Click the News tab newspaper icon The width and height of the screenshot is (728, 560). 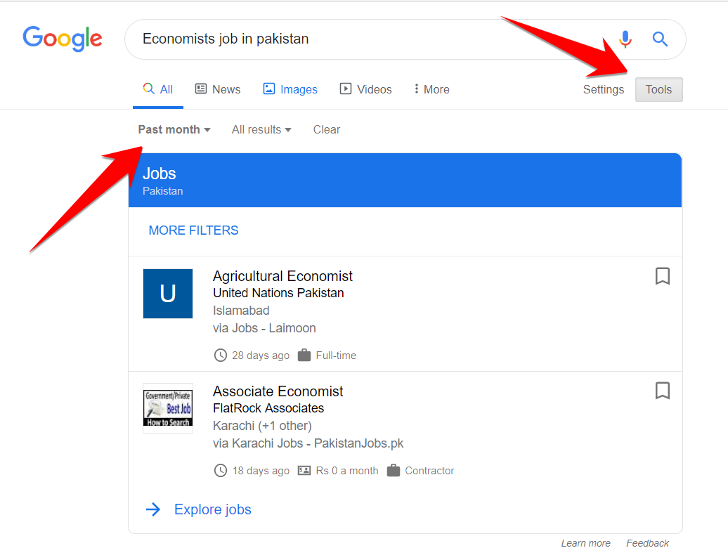coord(200,89)
